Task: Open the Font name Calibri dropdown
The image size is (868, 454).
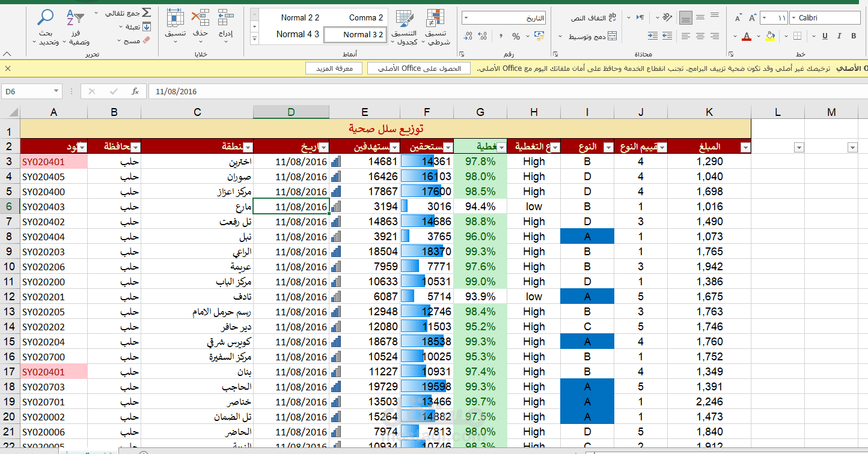Action: click(793, 17)
